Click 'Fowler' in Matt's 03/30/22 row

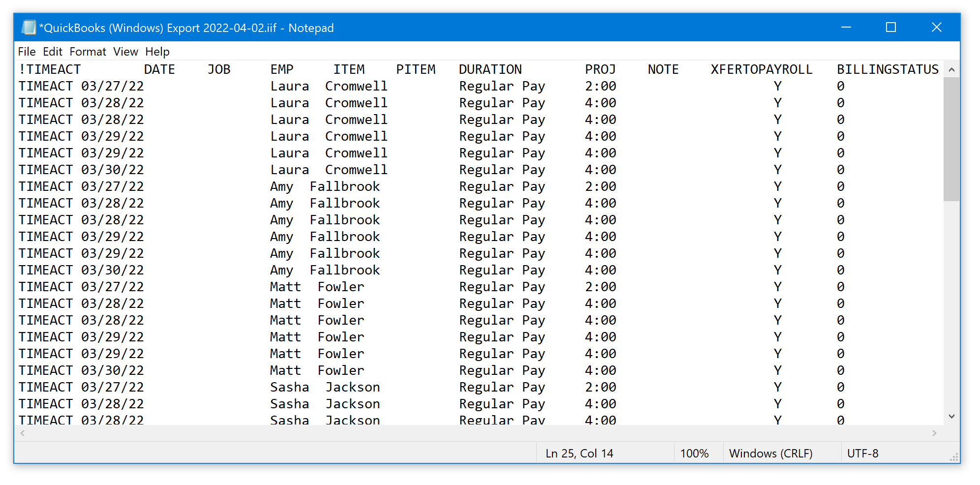(x=341, y=370)
